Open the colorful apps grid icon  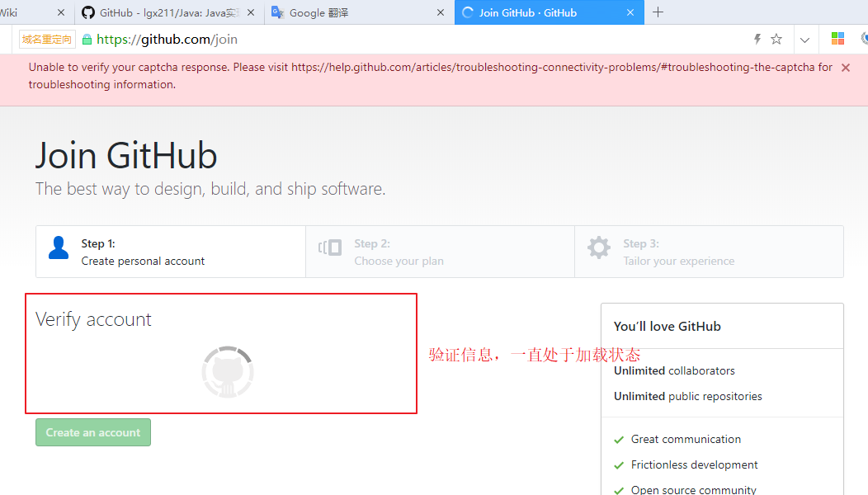837,38
